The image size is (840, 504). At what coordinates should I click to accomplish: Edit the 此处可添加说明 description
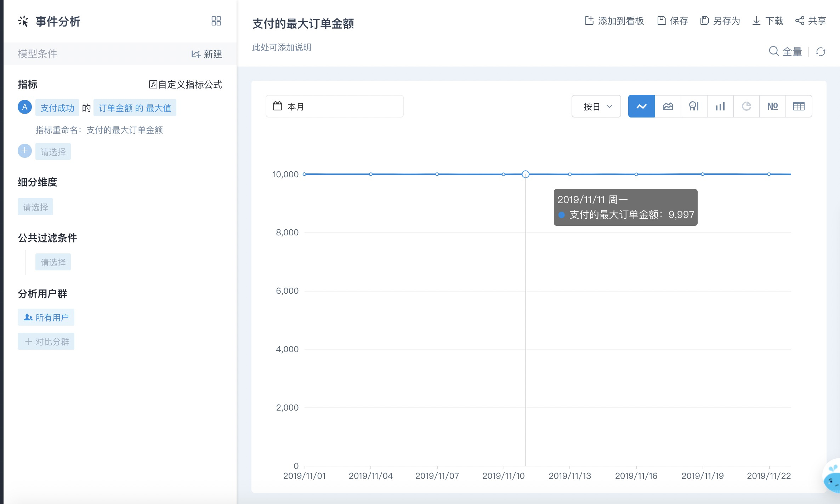click(282, 47)
